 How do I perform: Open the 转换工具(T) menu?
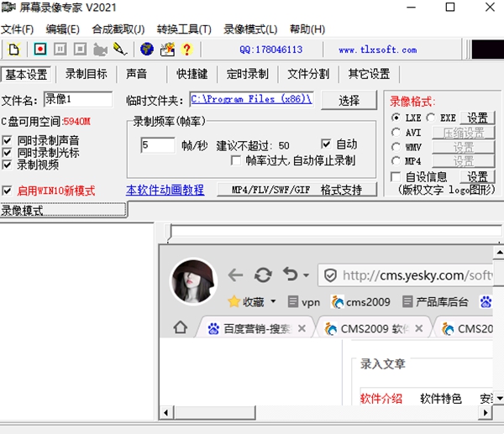pyautogui.click(x=183, y=29)
